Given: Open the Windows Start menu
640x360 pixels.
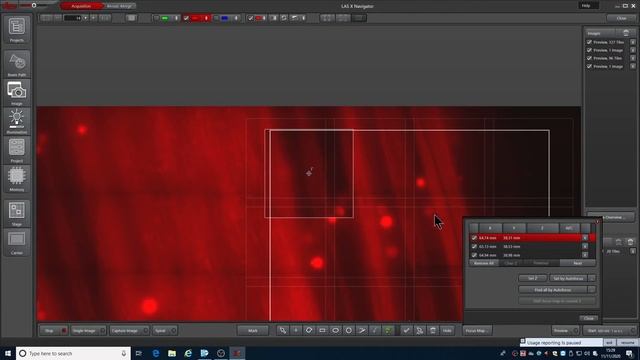Looking at the screenshot, I should tap(7, 353).
